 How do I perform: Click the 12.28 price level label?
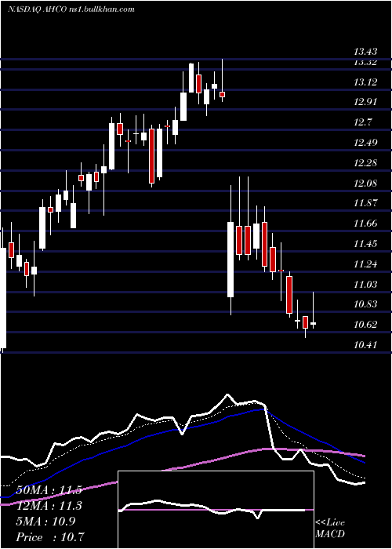(x=365, y=163)
